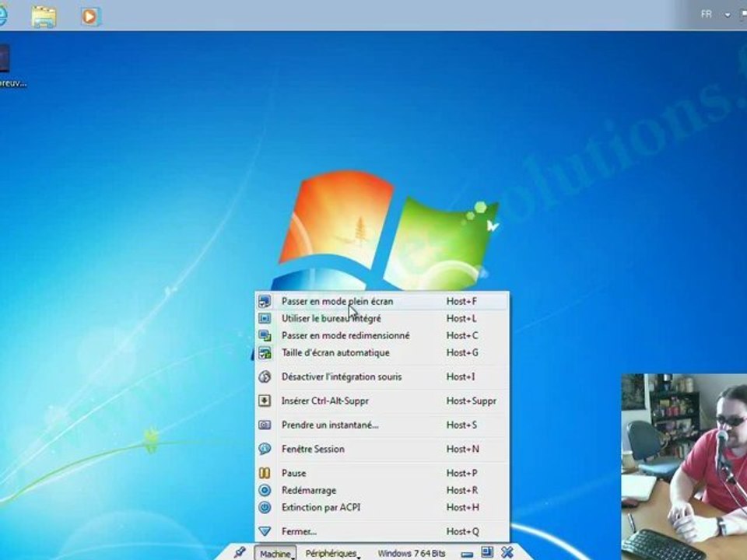Click the Host+Suppr shortcut text
Screen dimensions: 747x560
tap(472, 401)
